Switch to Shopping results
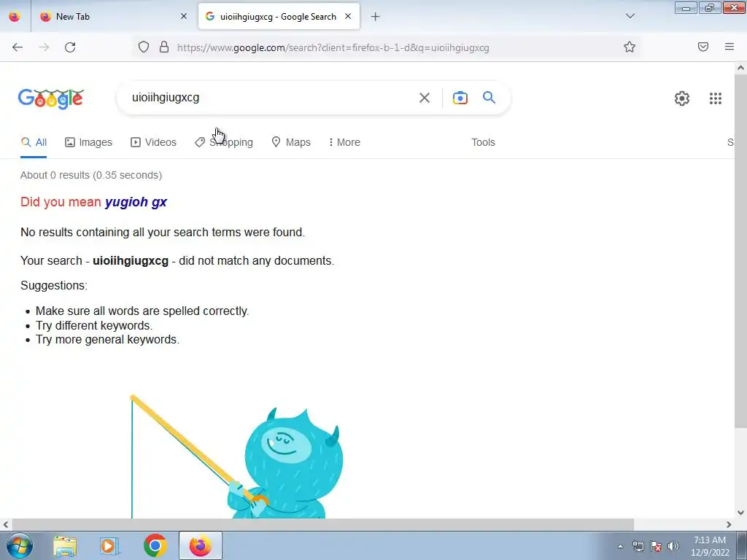Image resolution: width=747 pixels, height=560 pixels. pyautogui.click(x=224, y=142)
